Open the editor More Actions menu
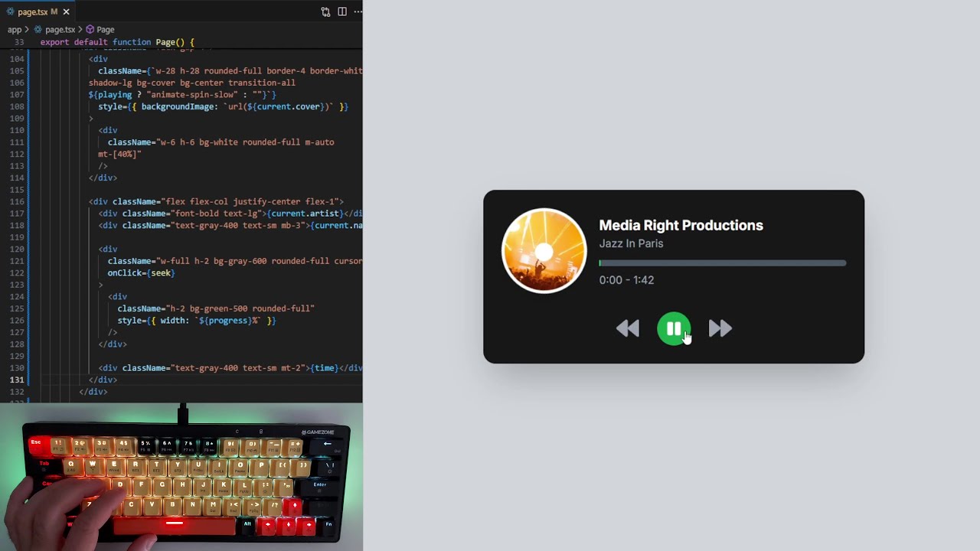 click(x=357, y=11)
